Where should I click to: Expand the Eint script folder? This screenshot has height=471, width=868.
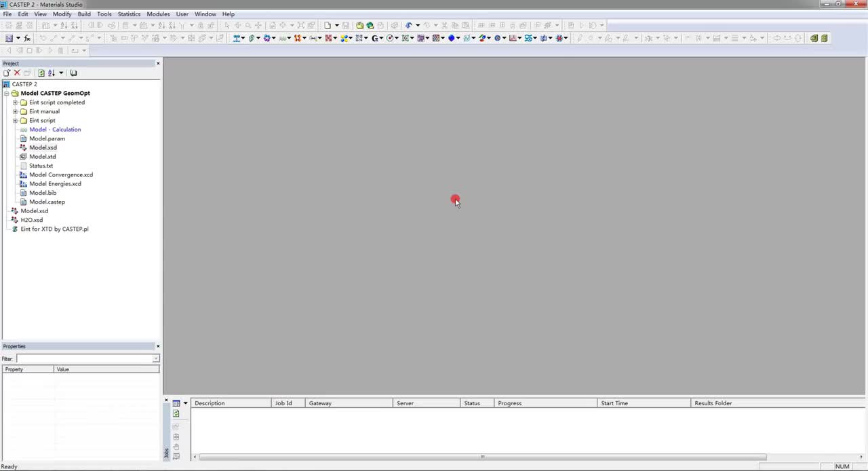(15, 120)
